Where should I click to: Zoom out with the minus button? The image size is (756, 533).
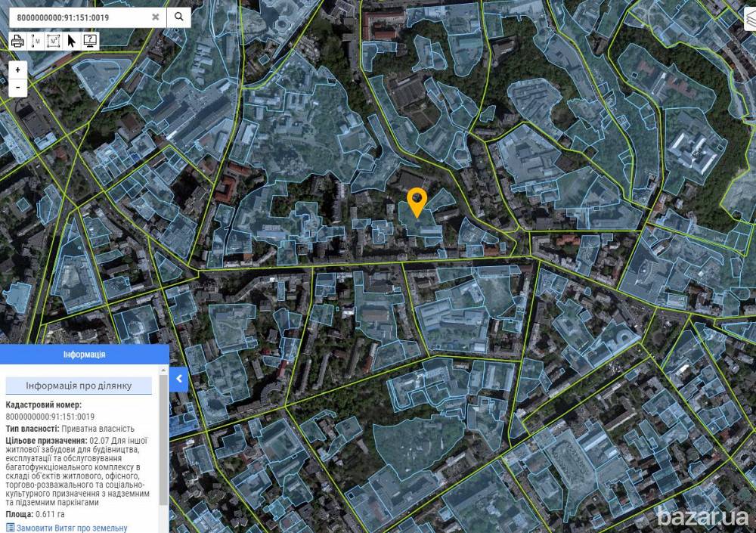[x=17, y=88]
